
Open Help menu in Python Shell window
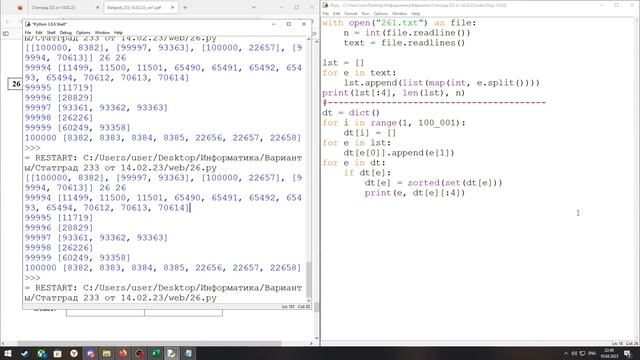(x=118, y=33)
